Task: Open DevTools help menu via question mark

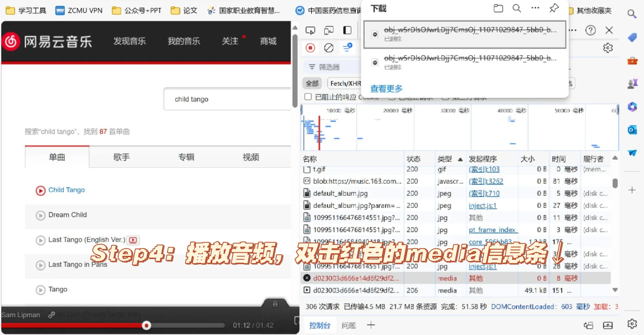Action: pyautogui.click(x=591, y=30)
